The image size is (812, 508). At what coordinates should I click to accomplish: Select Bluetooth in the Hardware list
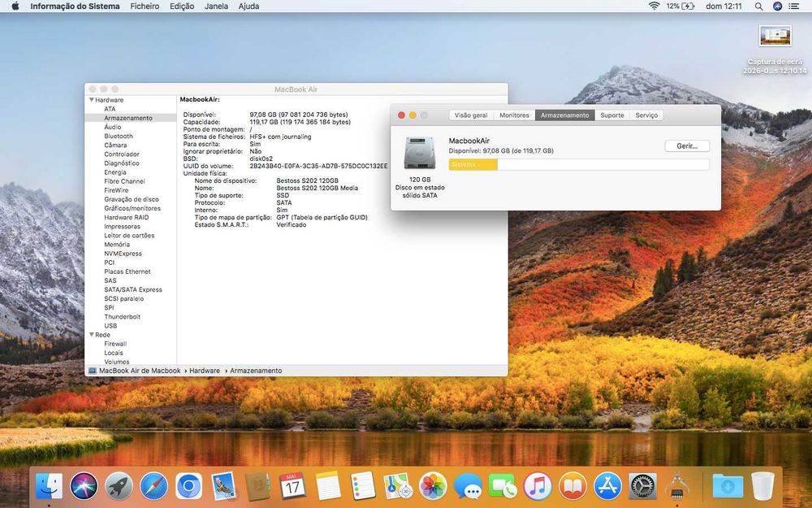tap(119, 136)
